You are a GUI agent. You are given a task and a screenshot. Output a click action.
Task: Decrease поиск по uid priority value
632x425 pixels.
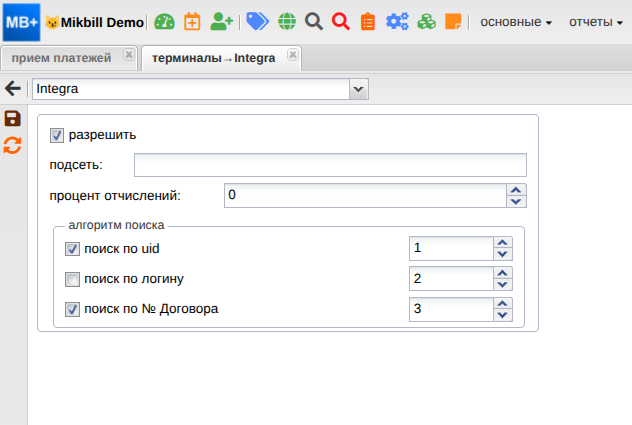[503, 254]
